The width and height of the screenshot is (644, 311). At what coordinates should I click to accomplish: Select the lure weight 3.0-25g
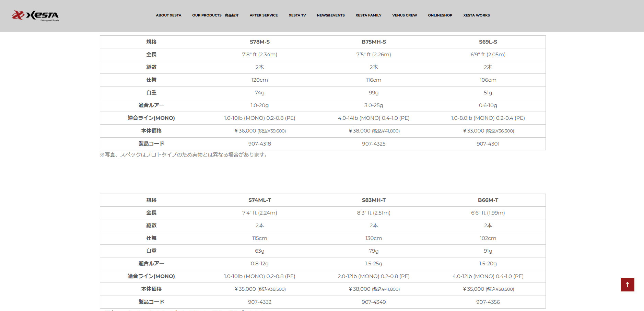click(x=374, y=105)
